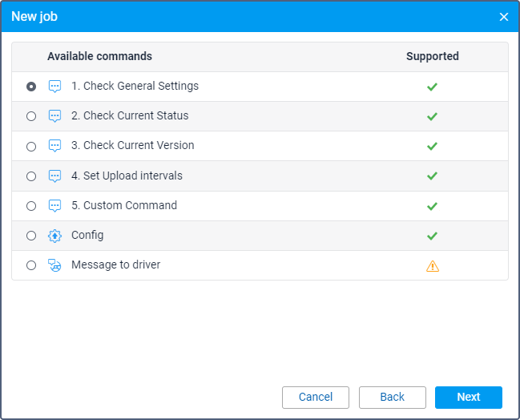The width and height of the screenshot is (520, 420).
Task: Choose the Message to driver radio button
Action: (x=31, y=265)
